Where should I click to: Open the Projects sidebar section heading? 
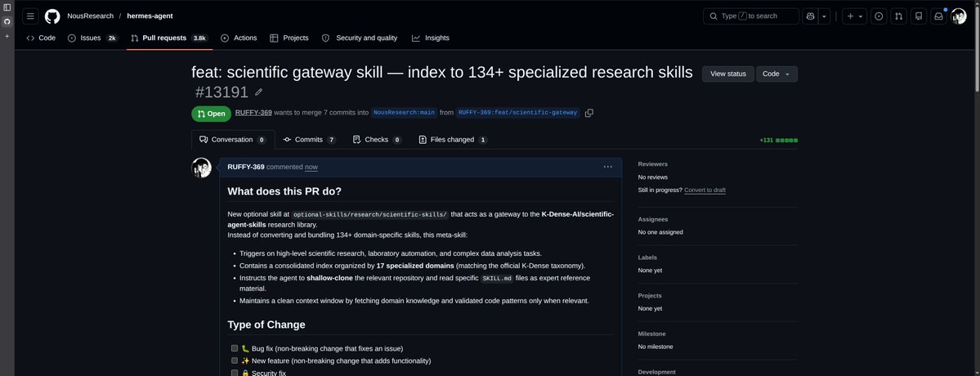point(649,295)
